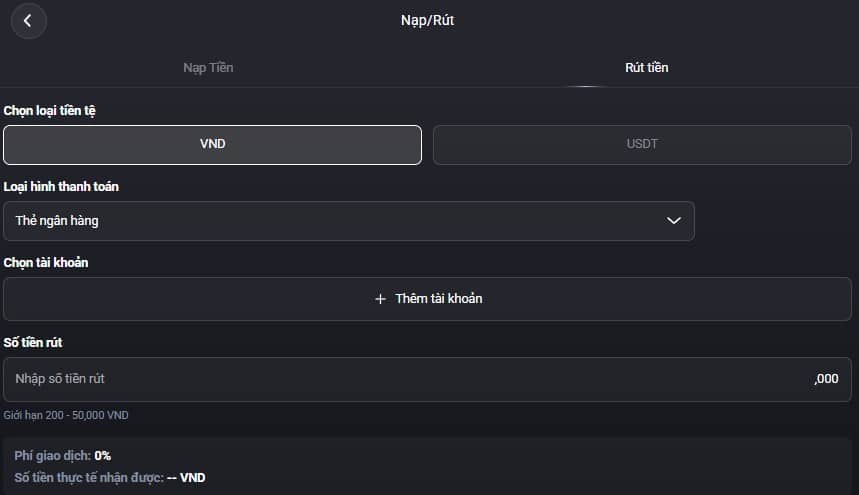The width and height of the screenshot is (859, 495).
Task: Click the Số tiền thực tế nhận được line
Action: pos(110,477)
